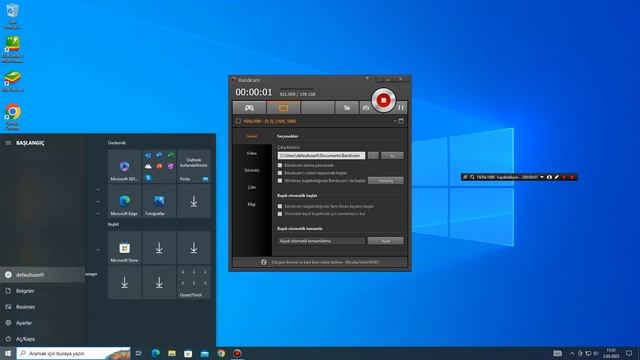Open the notification center icon
640x360 pixels.
629,353
